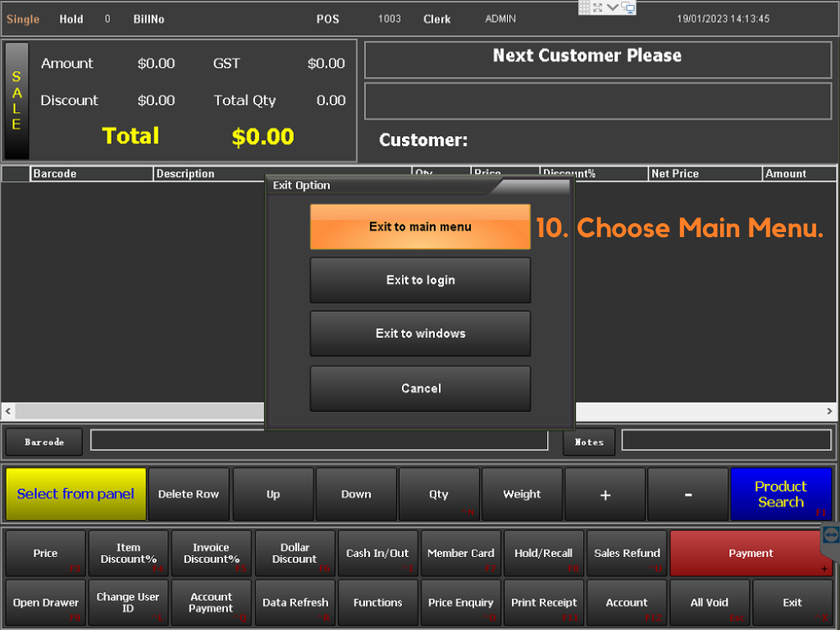Pick Exit to windows option

[x=420, y=334]
